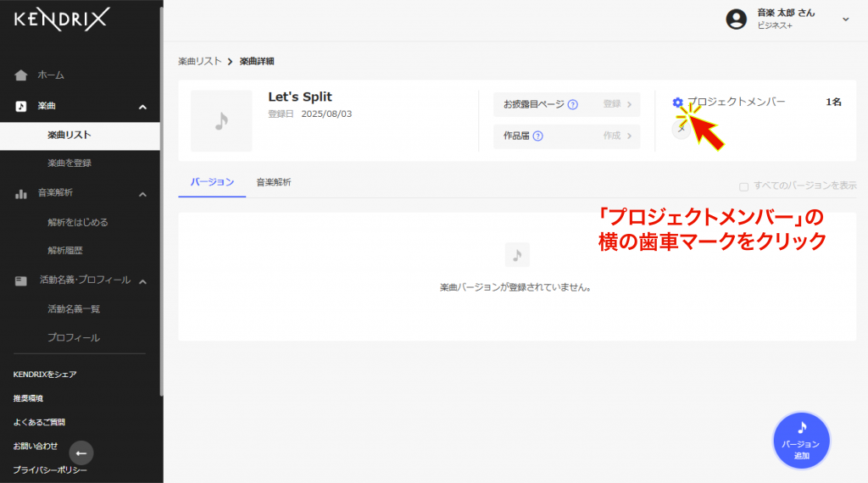Collapse sidebar with the left arrow button
Screen dimensions: 868x483
click(x=81, y=452)
